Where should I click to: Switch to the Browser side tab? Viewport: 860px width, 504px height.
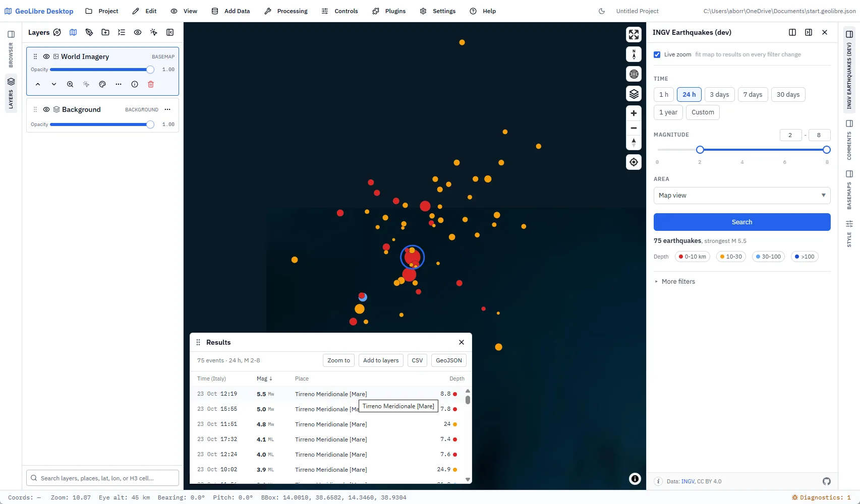click(x=11, y=48)
